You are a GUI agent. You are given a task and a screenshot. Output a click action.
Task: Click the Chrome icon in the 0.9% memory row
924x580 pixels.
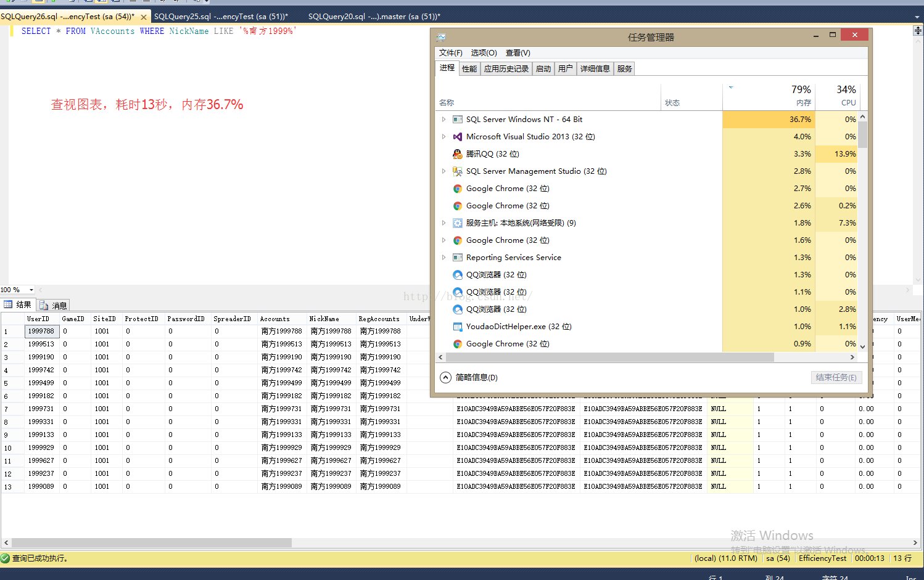[458, 344]
